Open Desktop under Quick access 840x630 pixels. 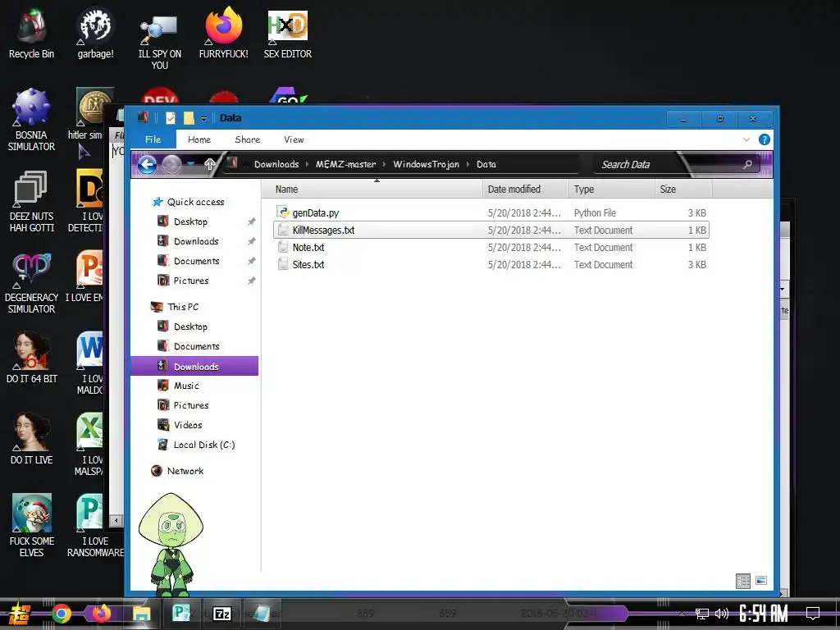[190, 221]
